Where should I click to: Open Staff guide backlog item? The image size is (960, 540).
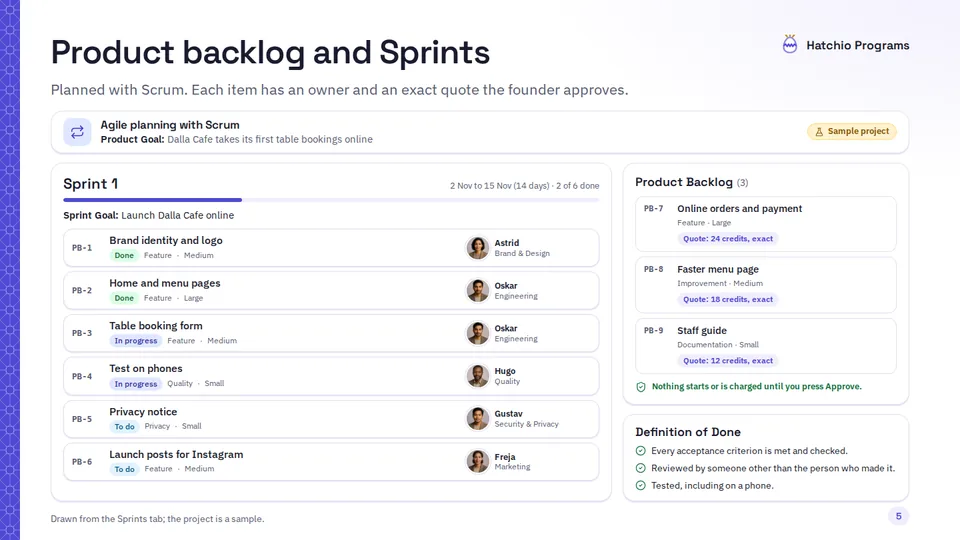point(766,346)
